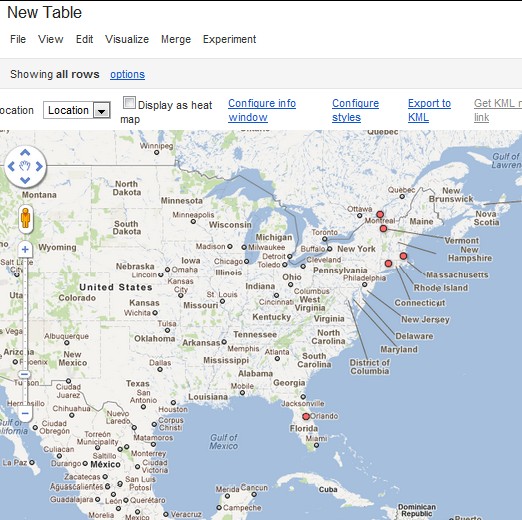Open the Location dropdown
This screenshot has height=520, width=522.
pos(77,110)
